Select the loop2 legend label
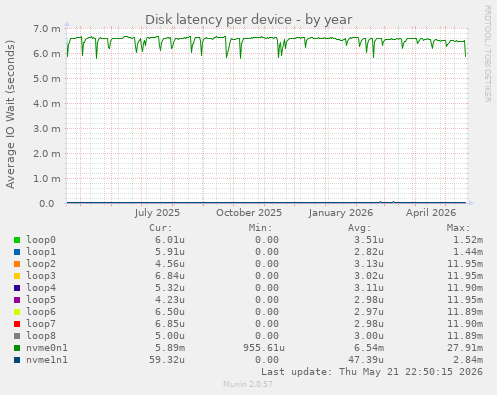The image size is (497, 395). 41,264
